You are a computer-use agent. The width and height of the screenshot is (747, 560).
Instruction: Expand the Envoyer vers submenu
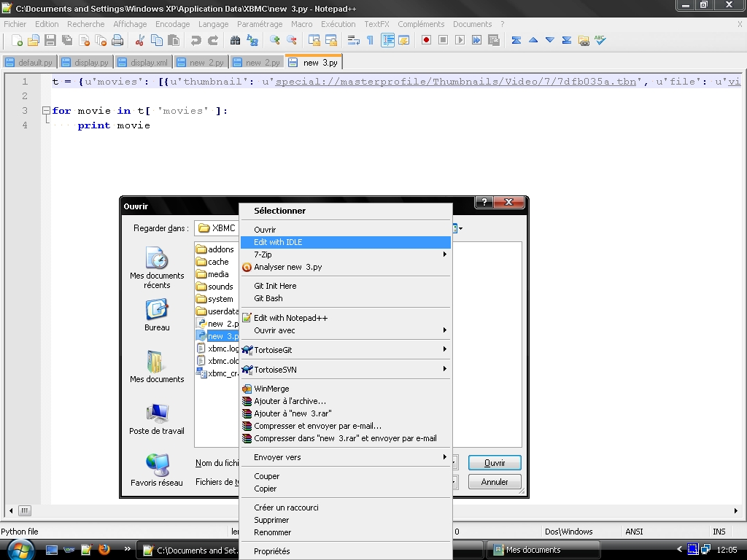(x=345, y=457)
